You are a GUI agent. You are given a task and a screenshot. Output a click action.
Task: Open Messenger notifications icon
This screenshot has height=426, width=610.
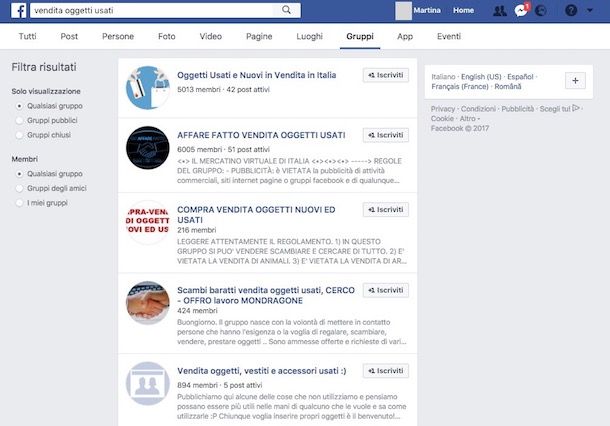[521, 11]
